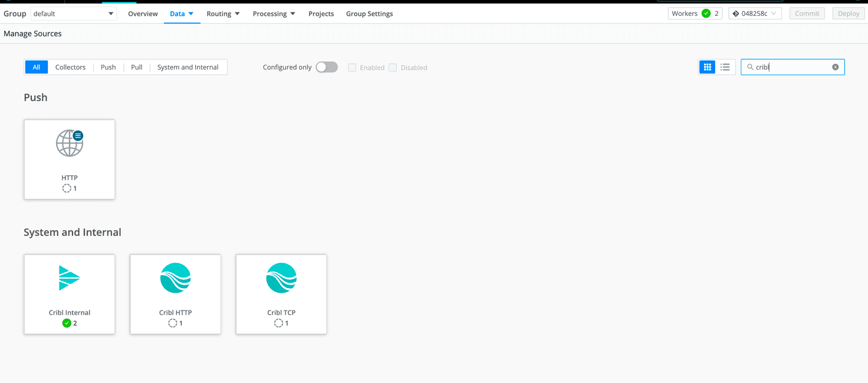
Task: Check the Enabled filter checkbox
Action: [352, 68]
